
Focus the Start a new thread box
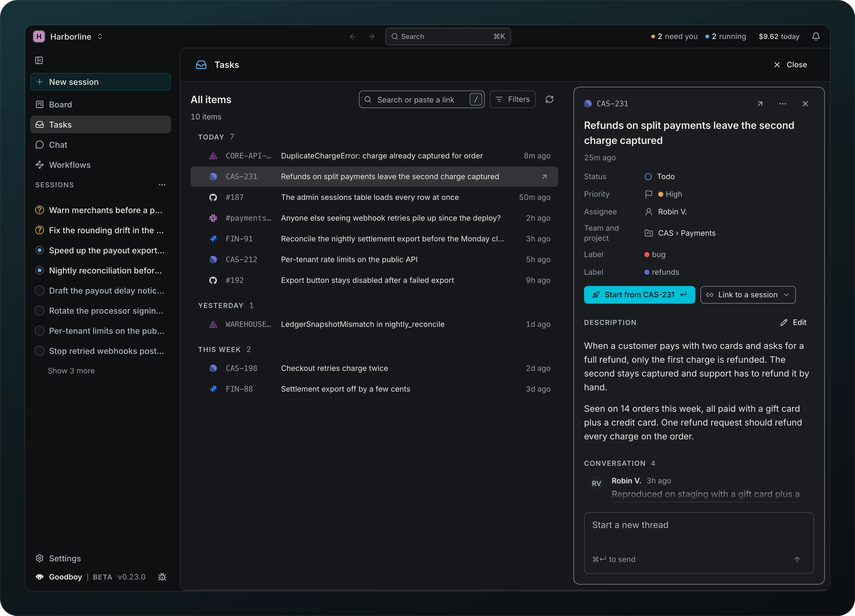coord(698,543)
